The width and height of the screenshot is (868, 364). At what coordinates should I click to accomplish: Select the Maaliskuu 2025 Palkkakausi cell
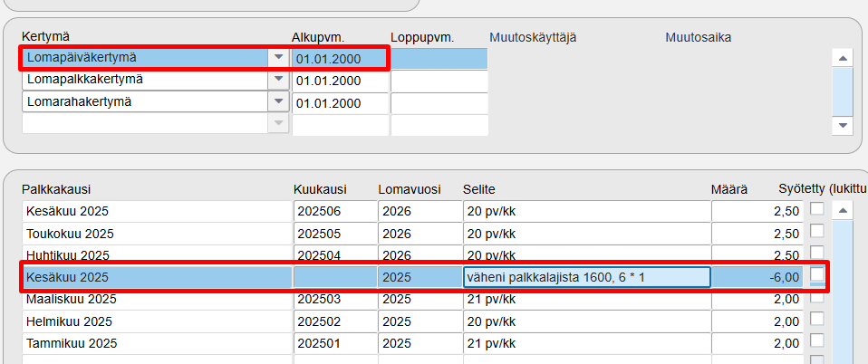(x=158, y=300)
